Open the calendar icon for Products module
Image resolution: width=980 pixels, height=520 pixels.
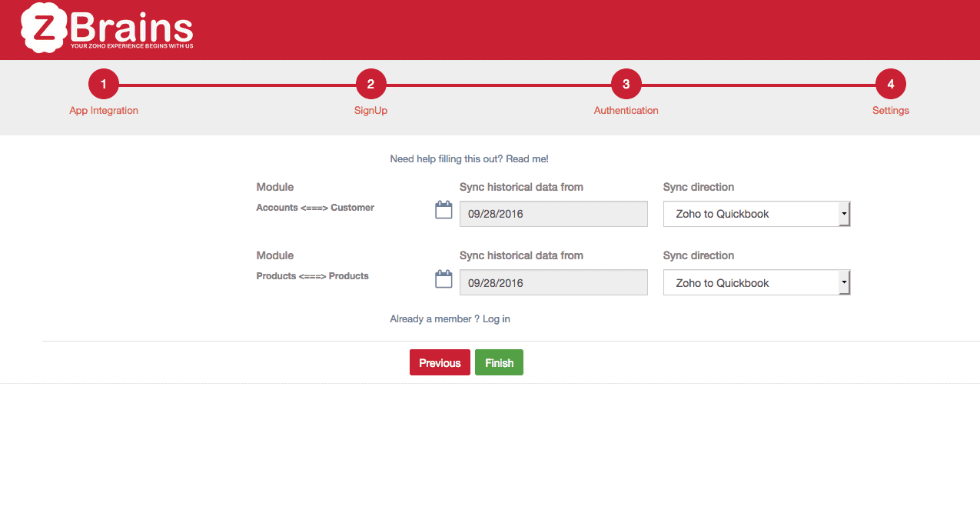pyautogui.click(x=443, y=279)
